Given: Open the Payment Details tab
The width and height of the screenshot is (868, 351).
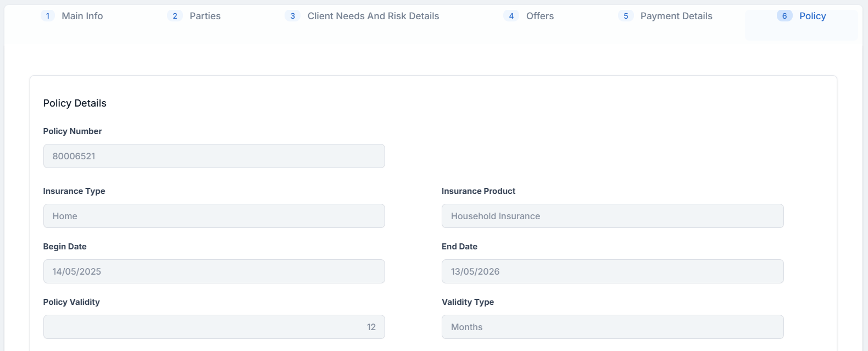Looking at the screenshot, I should click(x=676, y=16).
